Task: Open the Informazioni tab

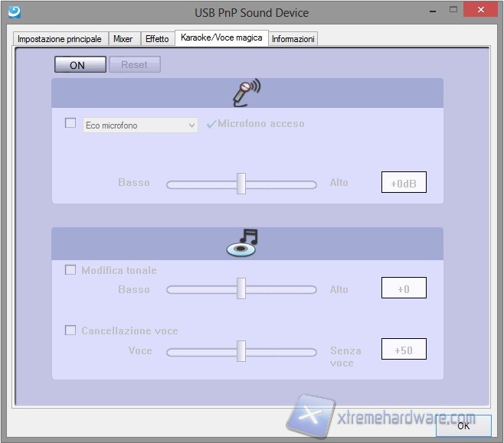Action: coord(293,39)
